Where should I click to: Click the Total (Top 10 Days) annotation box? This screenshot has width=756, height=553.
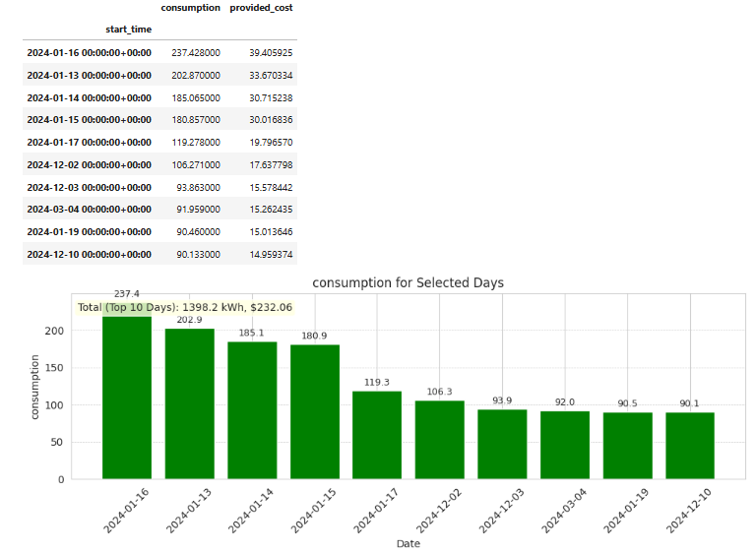(184, 307)
